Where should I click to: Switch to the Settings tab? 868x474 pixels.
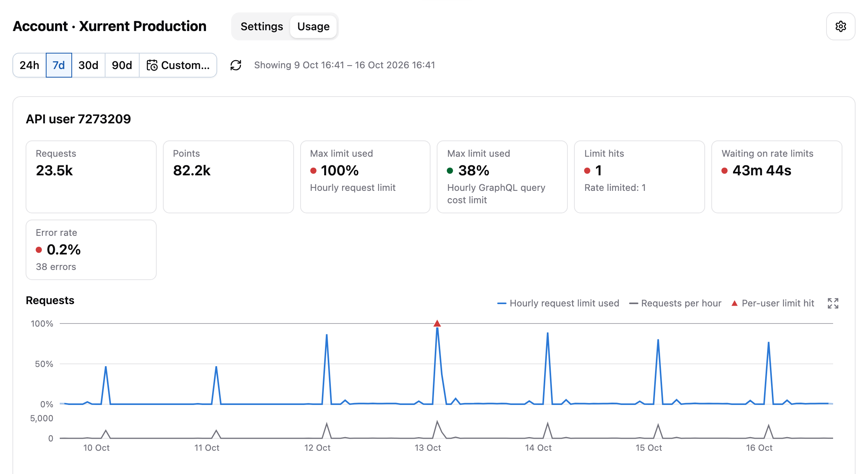pos(262,26)
